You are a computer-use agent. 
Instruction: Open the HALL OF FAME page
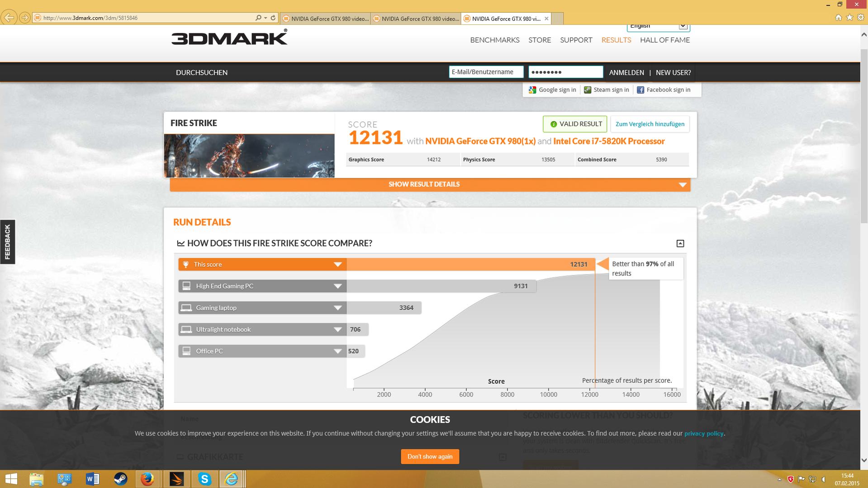665,40
